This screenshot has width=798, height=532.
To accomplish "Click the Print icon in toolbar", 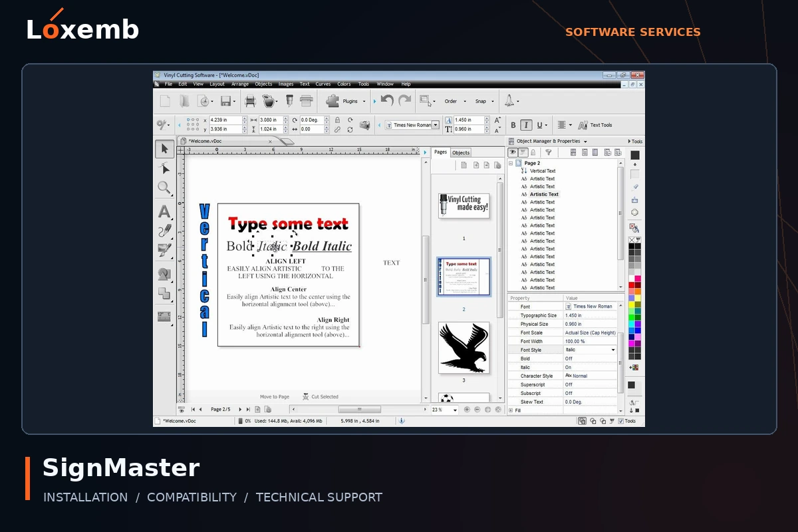I will point(250,101).
